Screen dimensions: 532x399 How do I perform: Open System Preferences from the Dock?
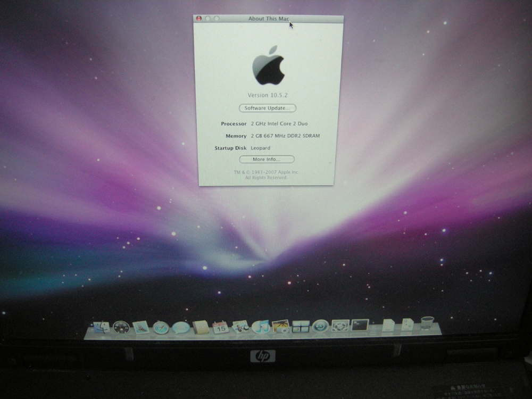tap(340, 326)
